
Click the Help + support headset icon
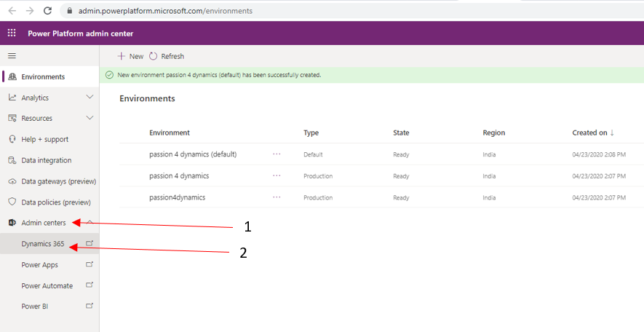12,139
